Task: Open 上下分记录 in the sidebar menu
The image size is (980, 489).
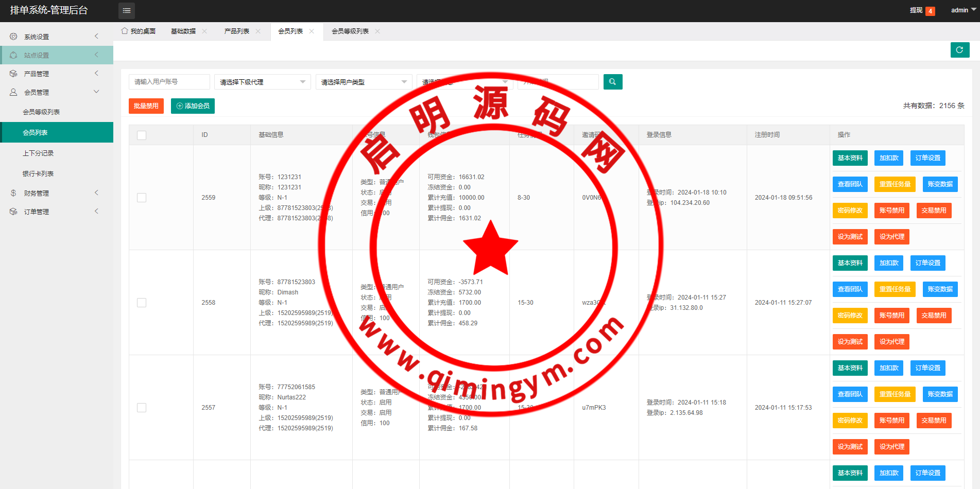Action: 38,153
